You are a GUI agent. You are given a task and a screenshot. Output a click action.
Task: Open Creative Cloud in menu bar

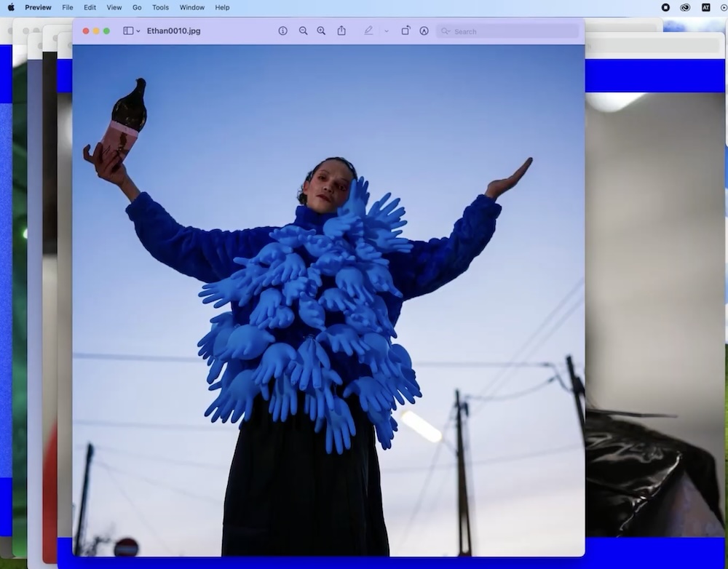[685, 7]
